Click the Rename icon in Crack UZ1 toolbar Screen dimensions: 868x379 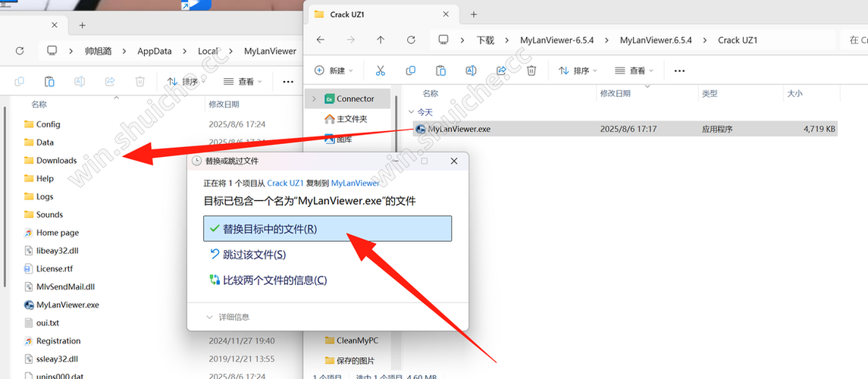pos(471,70)
